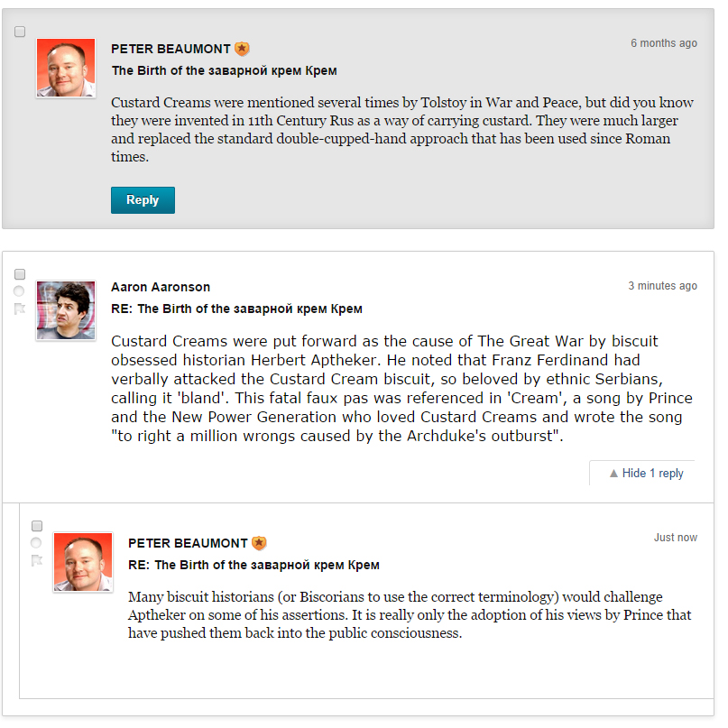This screenshot has width=728, height=728.
Task: Click the read-status circle on Aaron Aaronson's post
Action: click(x=20, y=291)
